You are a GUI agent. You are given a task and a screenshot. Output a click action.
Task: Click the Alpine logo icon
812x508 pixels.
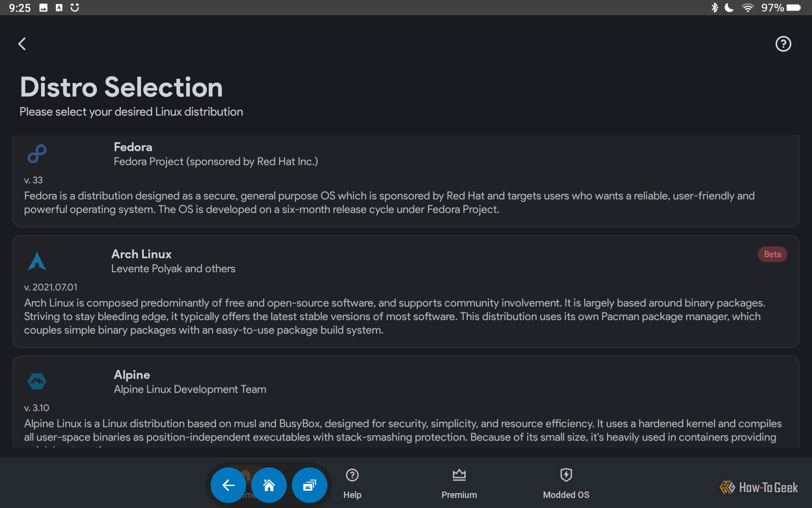[37, 381]
